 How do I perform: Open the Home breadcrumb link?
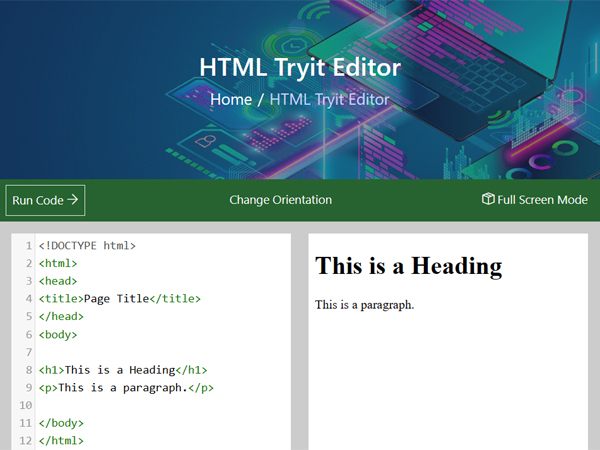[230, 100]
